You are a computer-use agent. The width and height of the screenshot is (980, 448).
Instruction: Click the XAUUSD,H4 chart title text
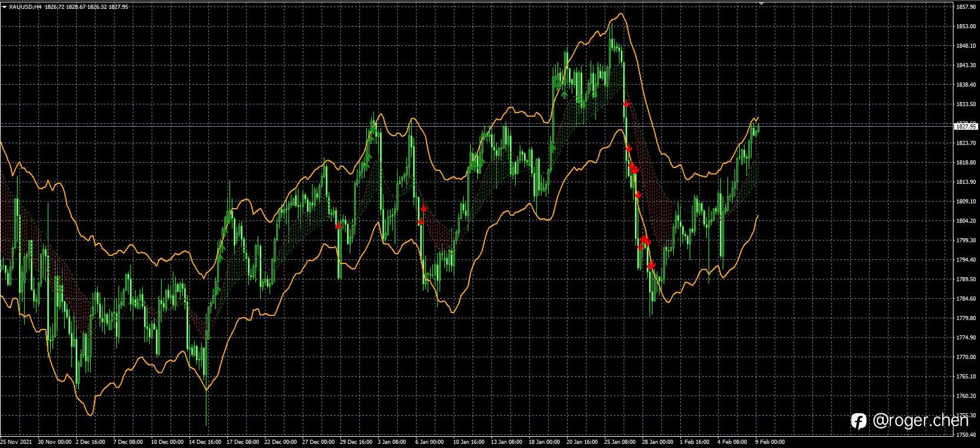[x=25, y=6]
